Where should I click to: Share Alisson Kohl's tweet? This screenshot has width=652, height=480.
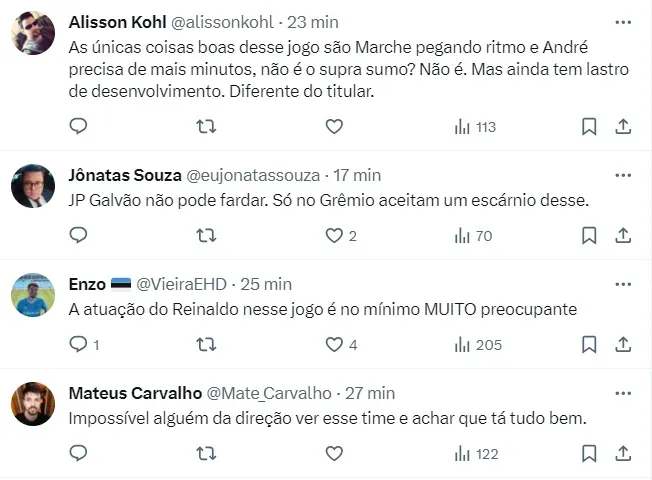(622, 126)
